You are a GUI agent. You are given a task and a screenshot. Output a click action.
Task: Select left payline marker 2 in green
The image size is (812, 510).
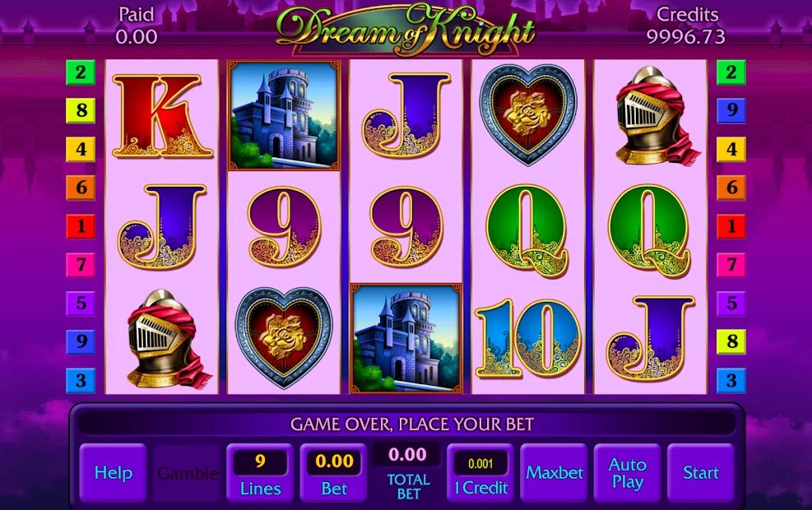[x=81, y=72]
